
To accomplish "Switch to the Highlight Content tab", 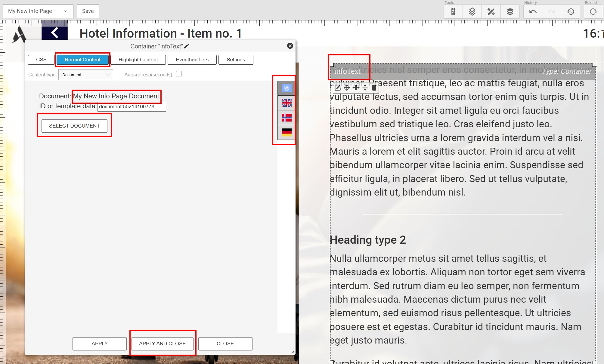I will [x=138, y=60].
